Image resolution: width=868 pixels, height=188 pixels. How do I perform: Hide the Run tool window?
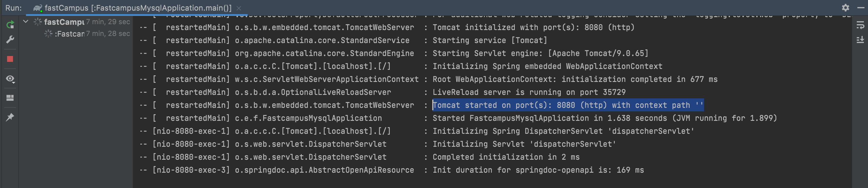pos(861,7)
